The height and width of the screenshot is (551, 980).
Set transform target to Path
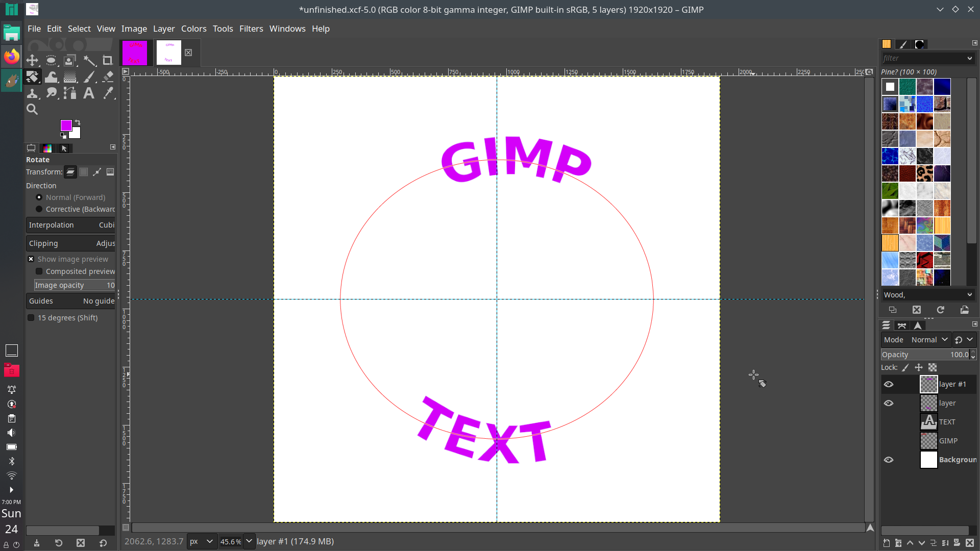[97, 172]
